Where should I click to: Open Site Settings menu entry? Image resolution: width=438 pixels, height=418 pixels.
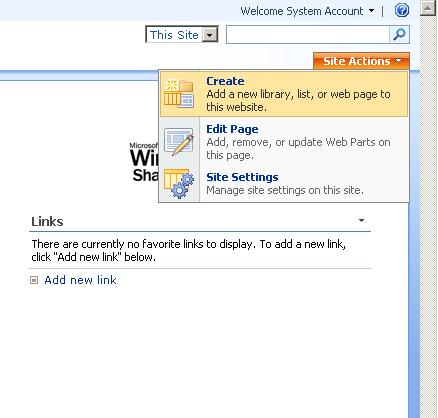point(284,184)
